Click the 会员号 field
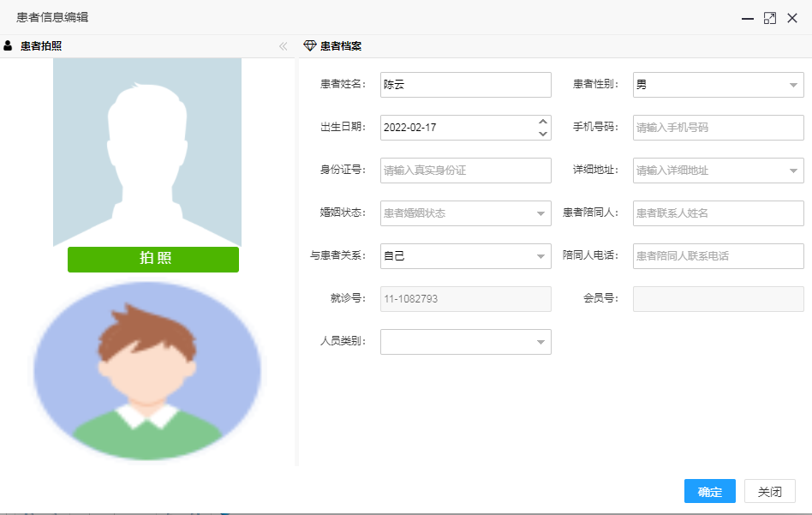This screenshot has width=812, height=515. click(719, 299)
